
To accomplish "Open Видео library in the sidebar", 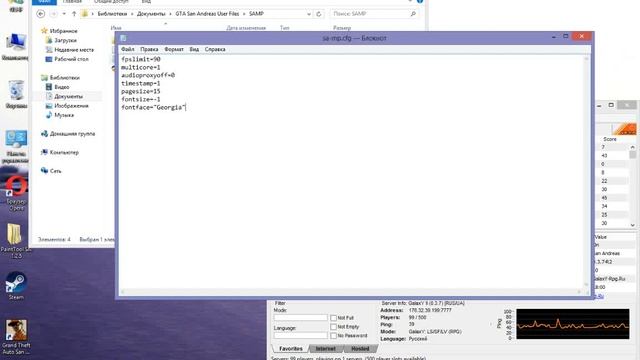I will (62, 87).
